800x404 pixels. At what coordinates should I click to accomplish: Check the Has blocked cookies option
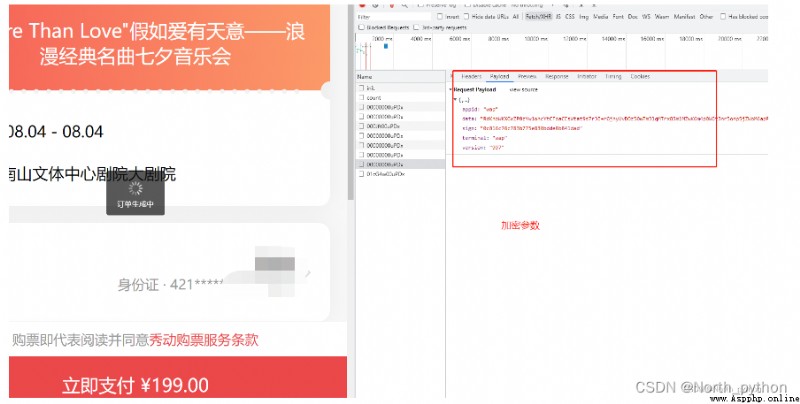pos(723,17)
